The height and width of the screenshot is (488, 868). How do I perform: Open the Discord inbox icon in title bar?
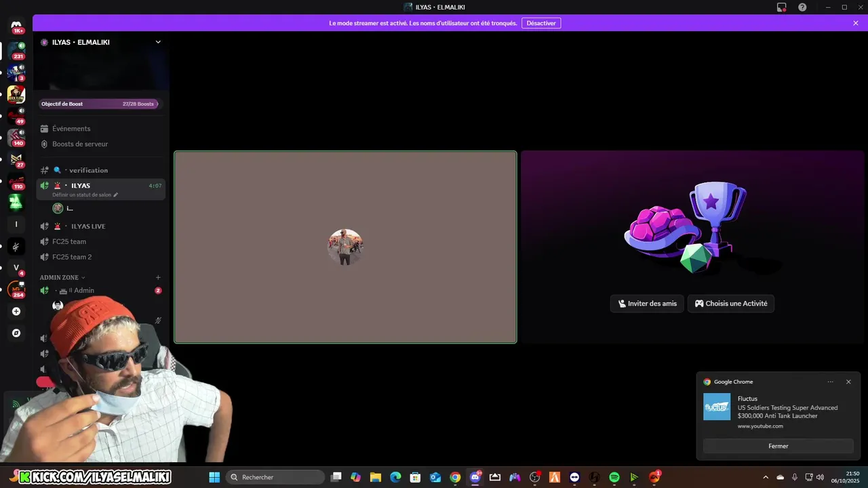[x=782, y=7]
